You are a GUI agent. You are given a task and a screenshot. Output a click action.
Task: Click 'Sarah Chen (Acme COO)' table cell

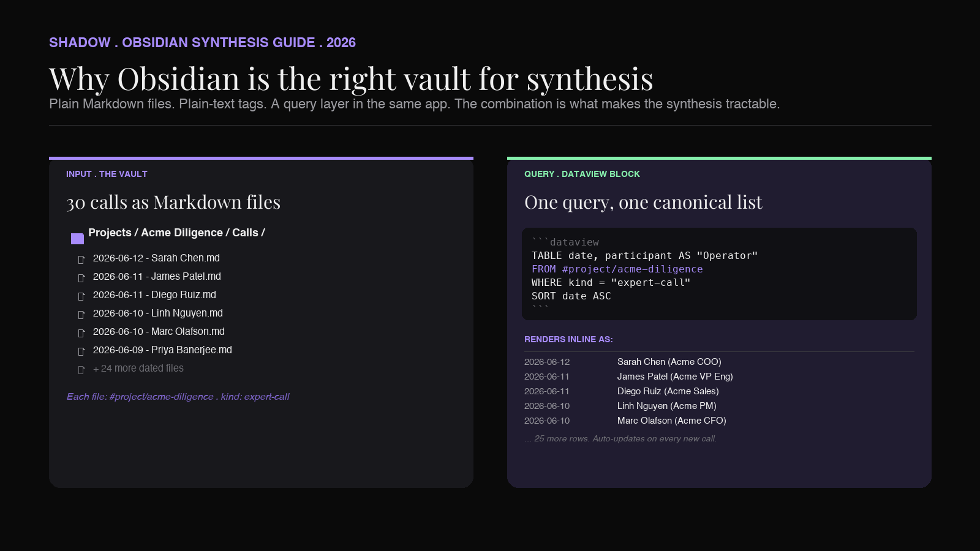pos(669,362)
